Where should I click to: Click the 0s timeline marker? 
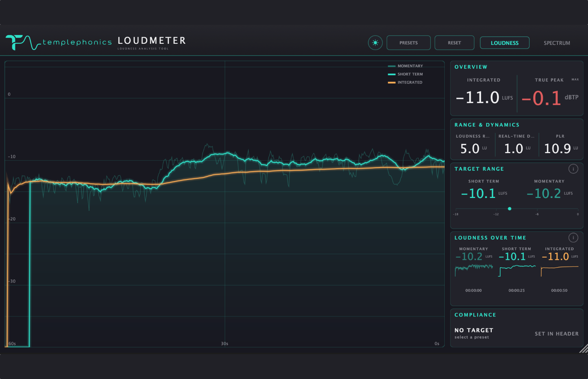point(437,344)
